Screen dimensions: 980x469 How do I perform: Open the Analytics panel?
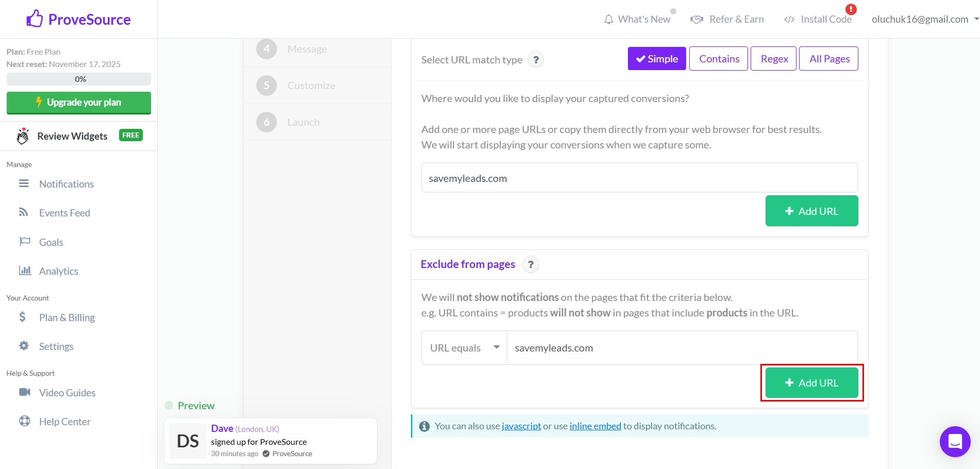58,271
